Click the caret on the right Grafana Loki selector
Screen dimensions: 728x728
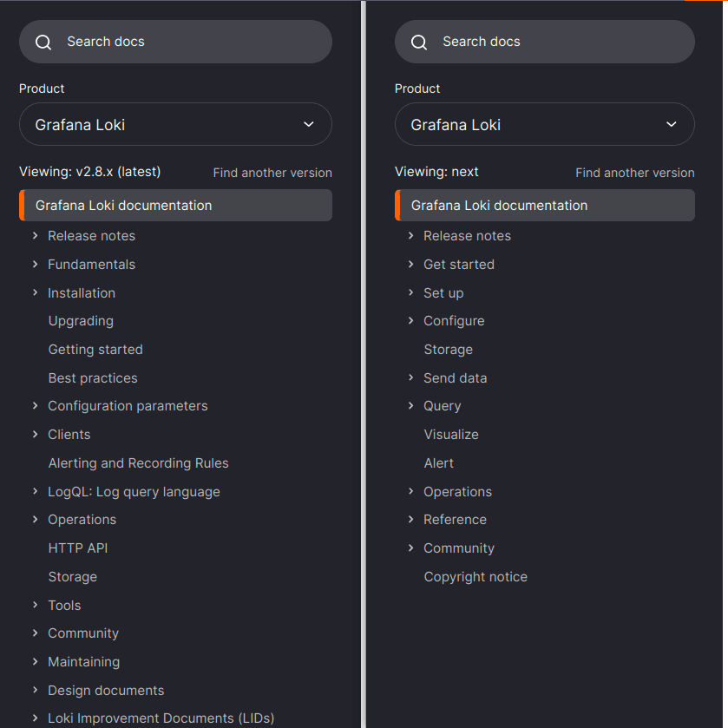tap(671, 124)
